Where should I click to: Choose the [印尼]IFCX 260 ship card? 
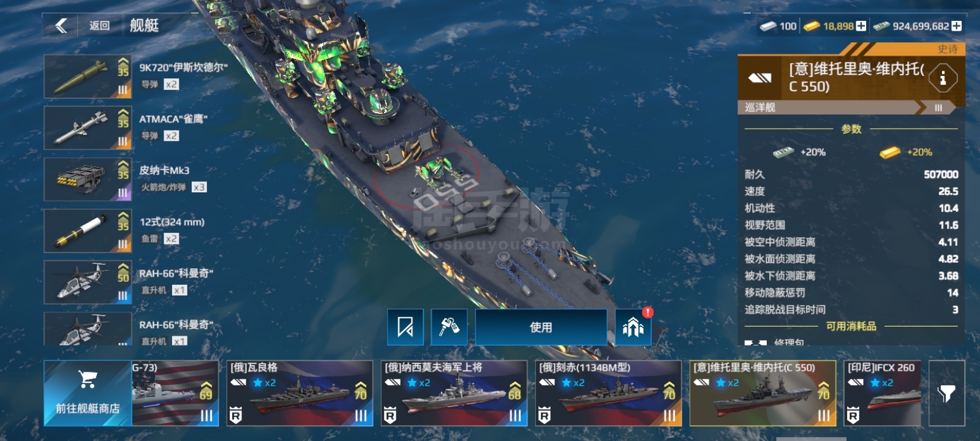(x=883, y=393)
